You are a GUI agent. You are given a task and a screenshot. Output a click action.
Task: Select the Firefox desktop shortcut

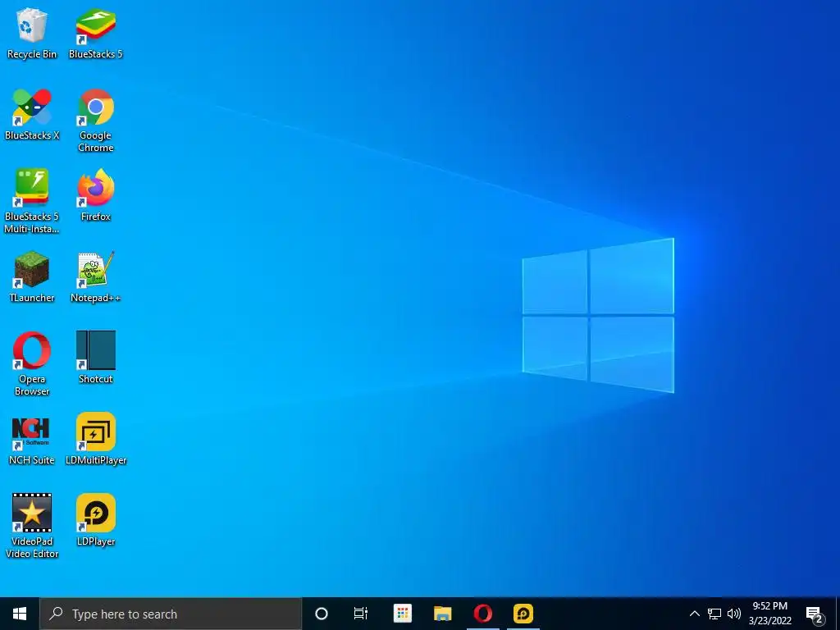point(95,195)
